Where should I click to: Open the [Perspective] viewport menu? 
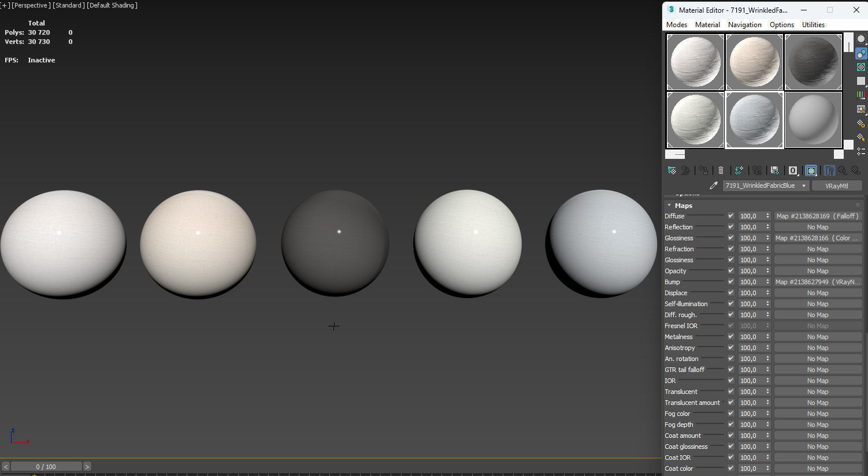point(31,5)
